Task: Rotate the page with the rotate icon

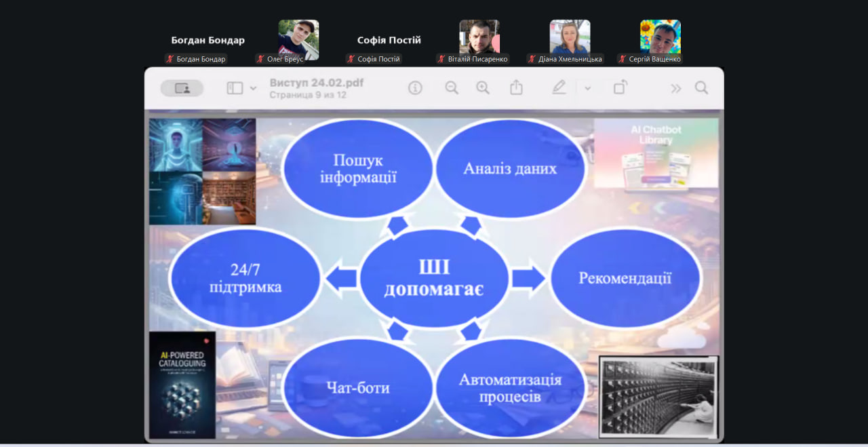Action: pyautogui.click(x=620, y=88)
